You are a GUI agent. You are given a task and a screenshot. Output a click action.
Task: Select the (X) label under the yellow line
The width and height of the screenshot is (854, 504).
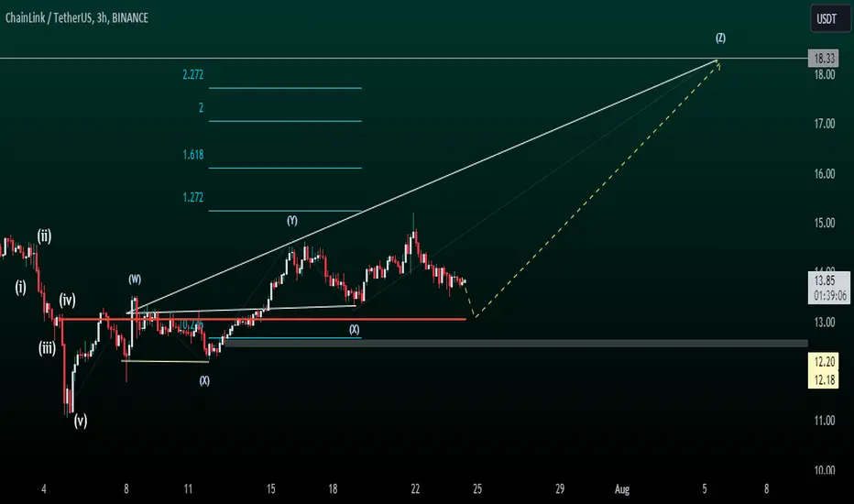204,380
